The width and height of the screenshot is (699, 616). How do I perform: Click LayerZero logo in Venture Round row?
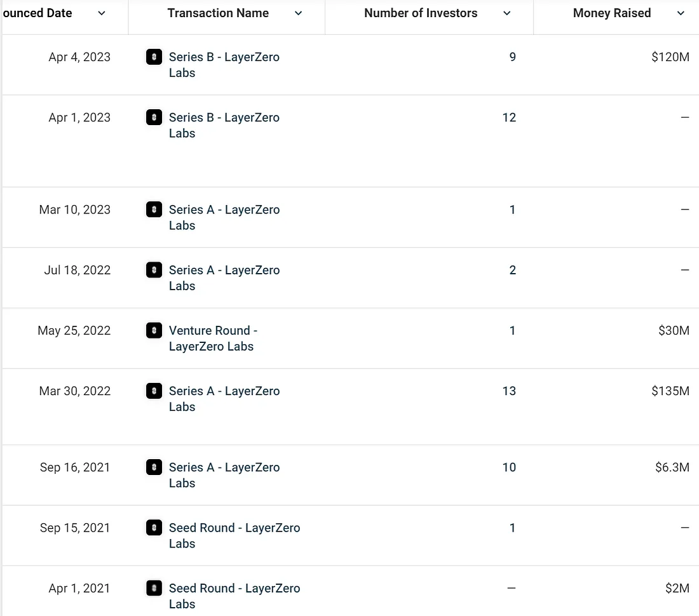coord(154,330)
